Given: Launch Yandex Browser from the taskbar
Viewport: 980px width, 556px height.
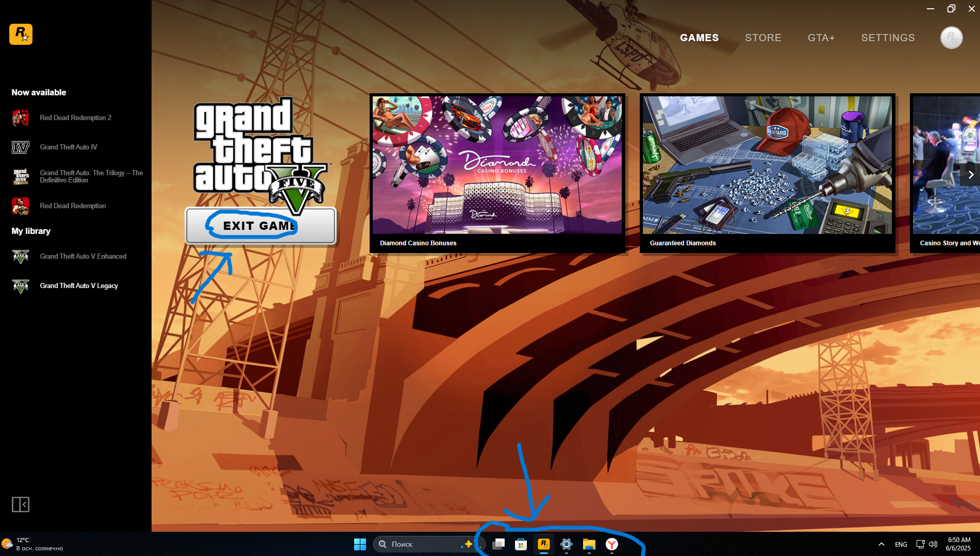Looking at the screenshot, I should tap(612, 544).
